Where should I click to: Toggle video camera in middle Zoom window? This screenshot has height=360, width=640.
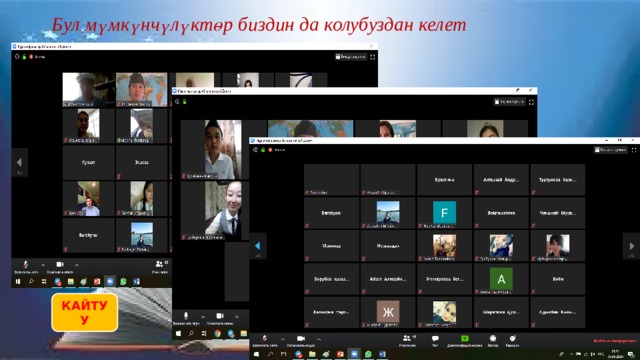click(220, 316)
